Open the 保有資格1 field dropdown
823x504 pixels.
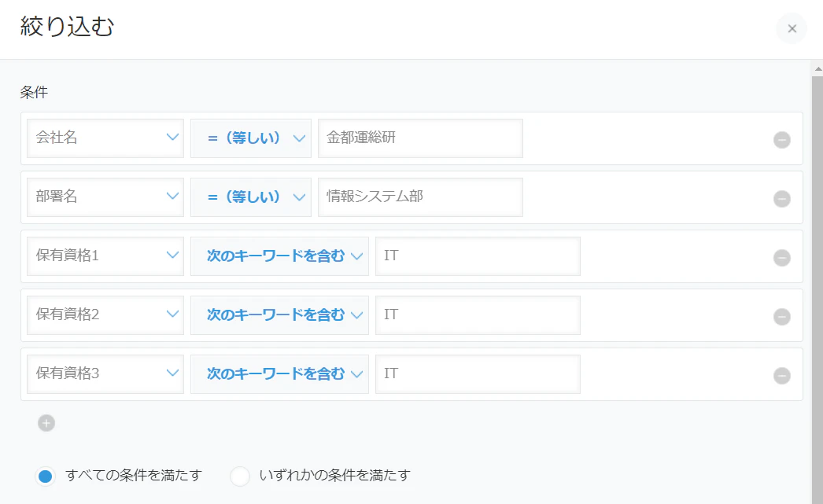click(105, 256)
